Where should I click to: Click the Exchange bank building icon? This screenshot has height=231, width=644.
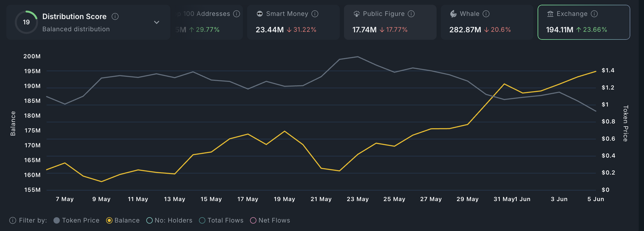coord(550,14)
